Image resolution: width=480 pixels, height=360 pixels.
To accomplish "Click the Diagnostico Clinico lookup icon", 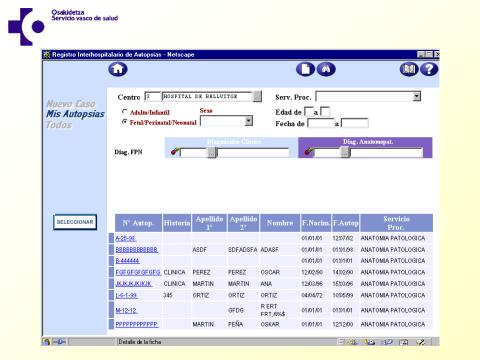I will click(175, 152).
